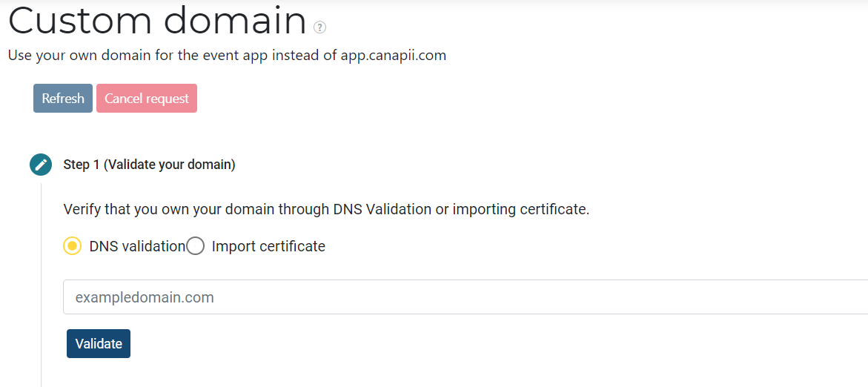The height and width of the screenshot is (387, 868).
Task: Select the DNS validation radio button
Action: click(x=72, y=246)
